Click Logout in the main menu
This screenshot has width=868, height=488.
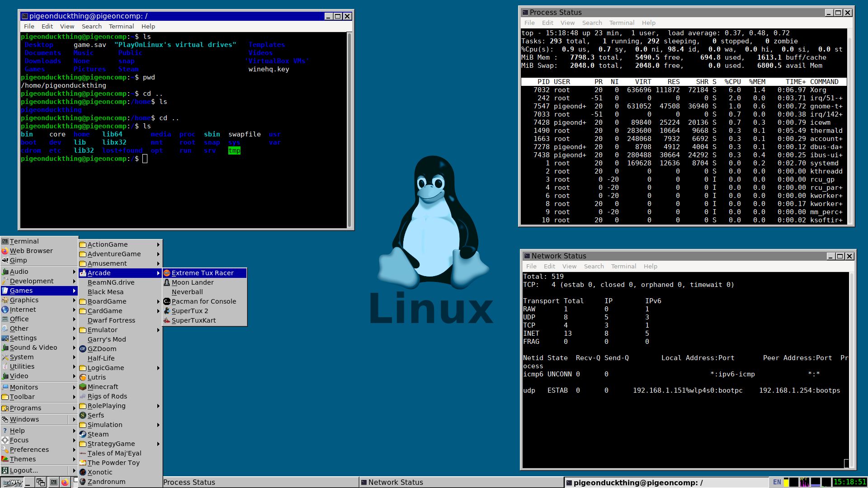[x=23, y=470]
